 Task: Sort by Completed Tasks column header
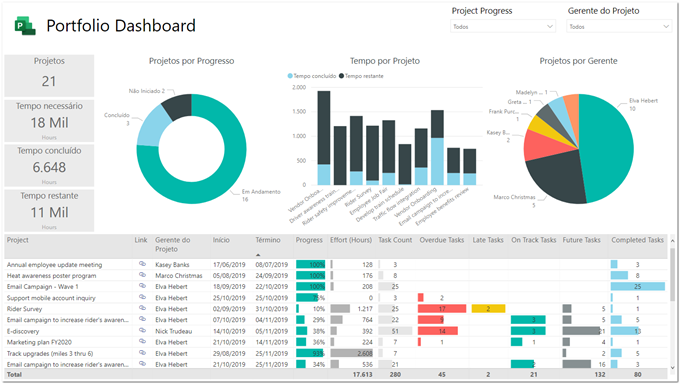(637, 240)
